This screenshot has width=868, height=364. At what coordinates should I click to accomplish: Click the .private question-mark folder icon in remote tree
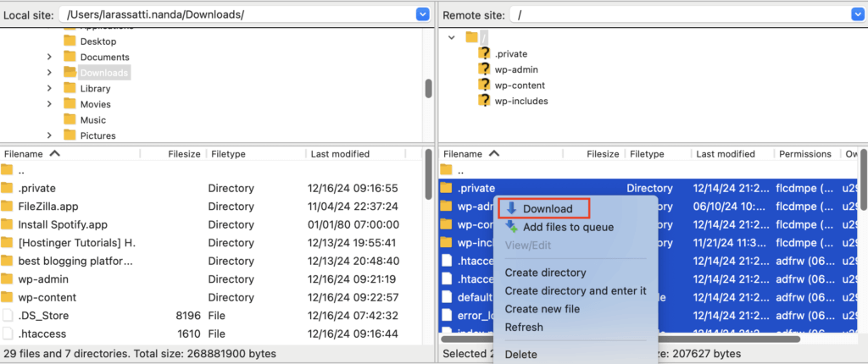pos(484,53)
